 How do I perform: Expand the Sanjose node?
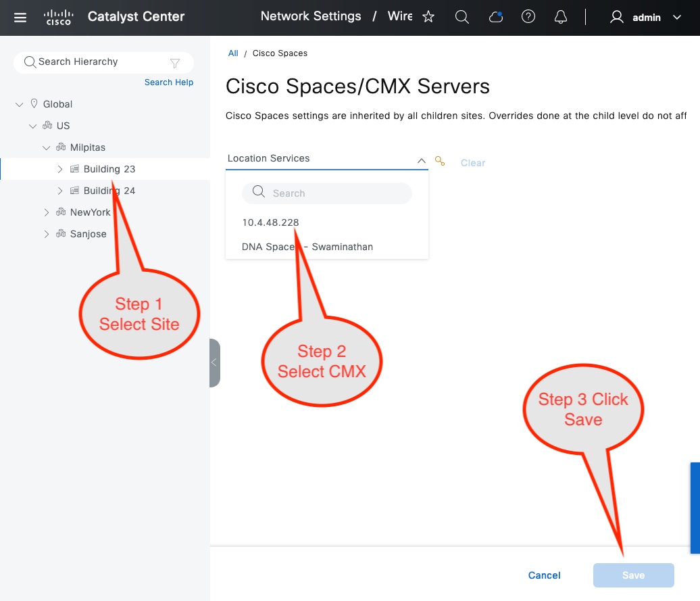[x=47, y=234]
